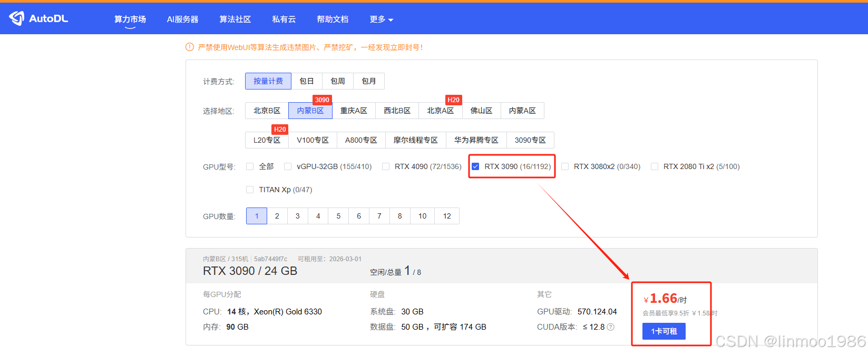The image size is (868, 356).
Task: Set GPU count to 4
Action: point(318,216)
